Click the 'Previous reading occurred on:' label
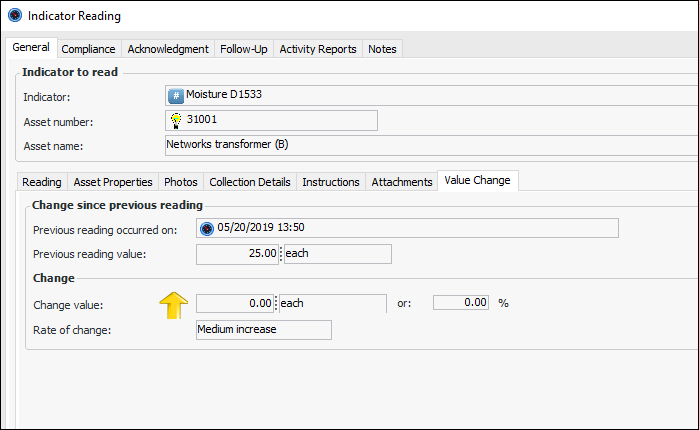 105,230
